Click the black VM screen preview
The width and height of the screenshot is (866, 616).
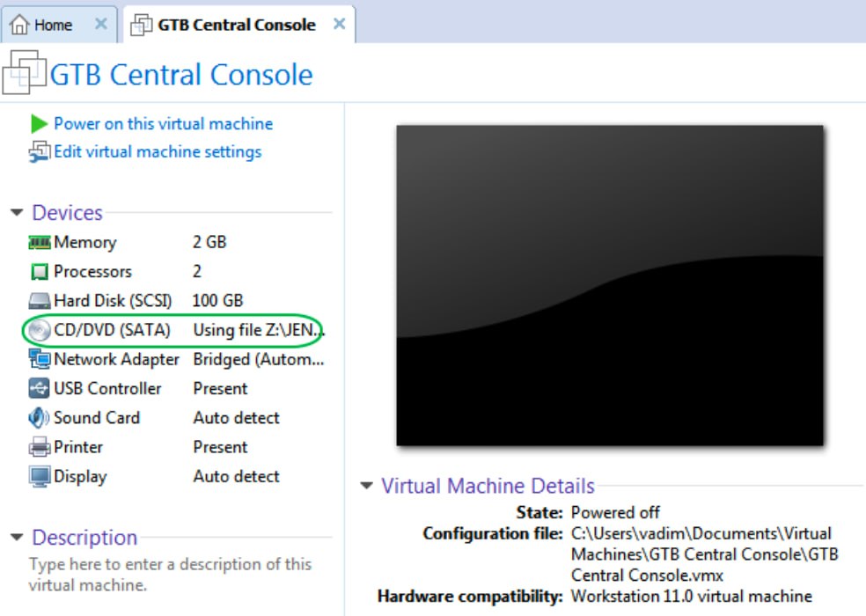[x=610, y=286]
